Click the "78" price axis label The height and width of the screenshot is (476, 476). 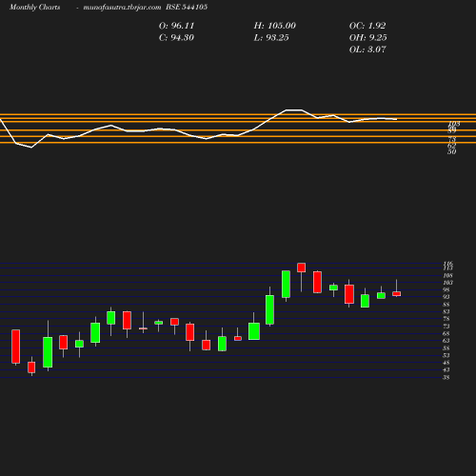click(x=446, y=319)
